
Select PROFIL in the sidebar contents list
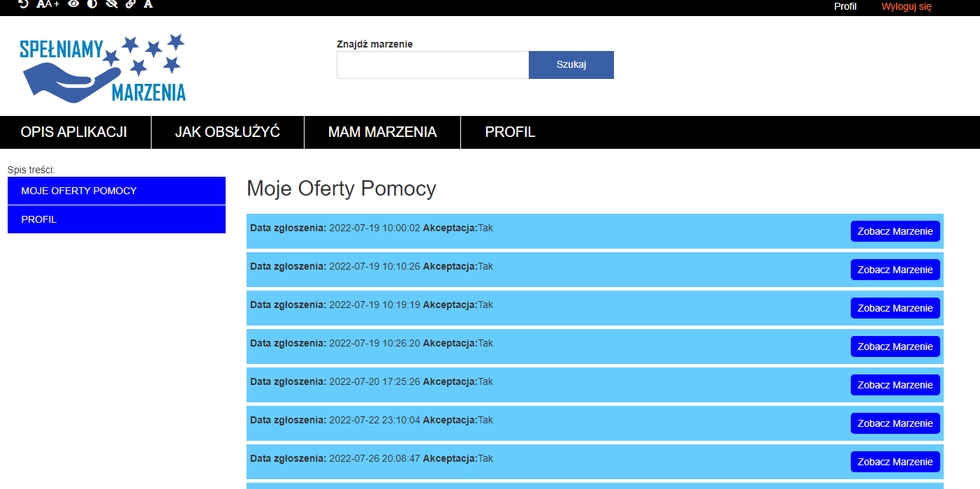(x=116, y=219)
